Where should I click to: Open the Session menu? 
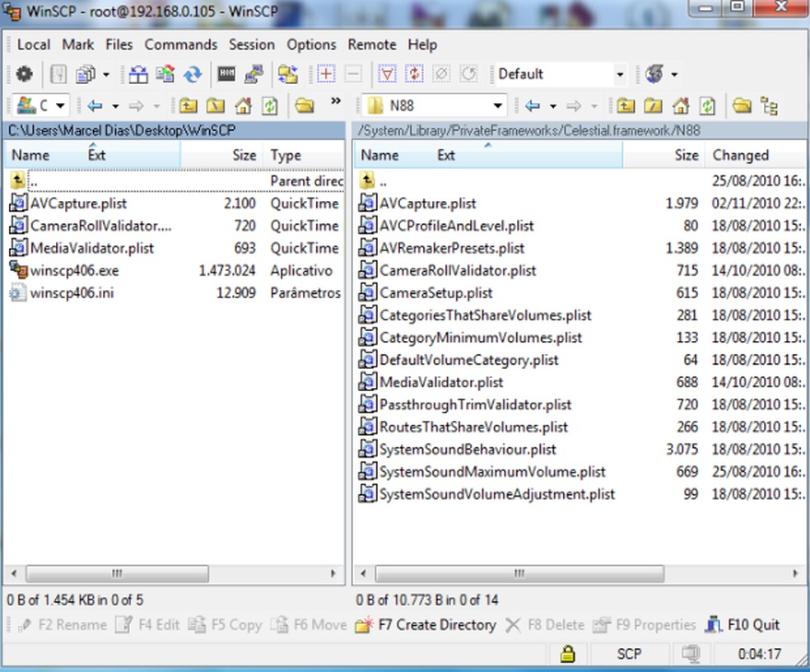[252, 44]
